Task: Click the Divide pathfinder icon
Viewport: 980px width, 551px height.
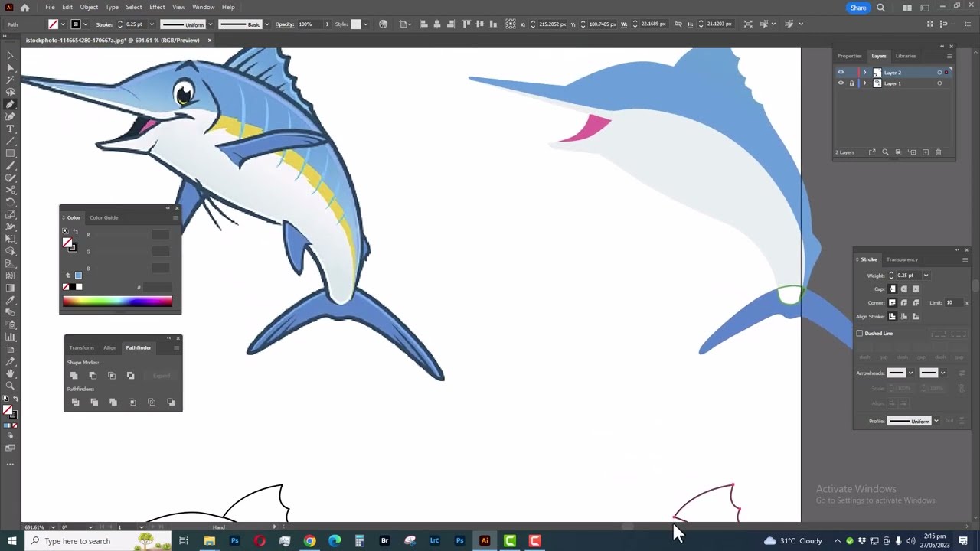Action: (75, 402)
